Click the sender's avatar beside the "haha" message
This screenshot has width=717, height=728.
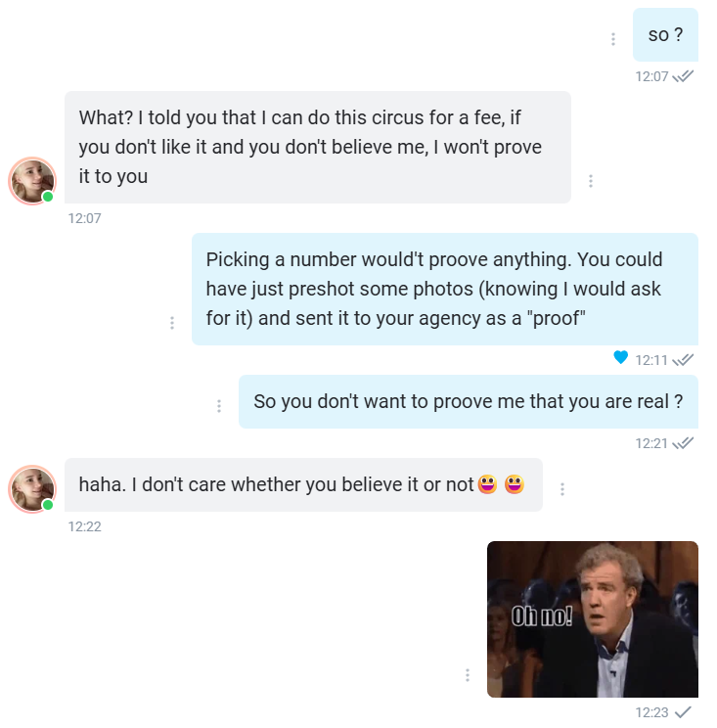[32, 489]
